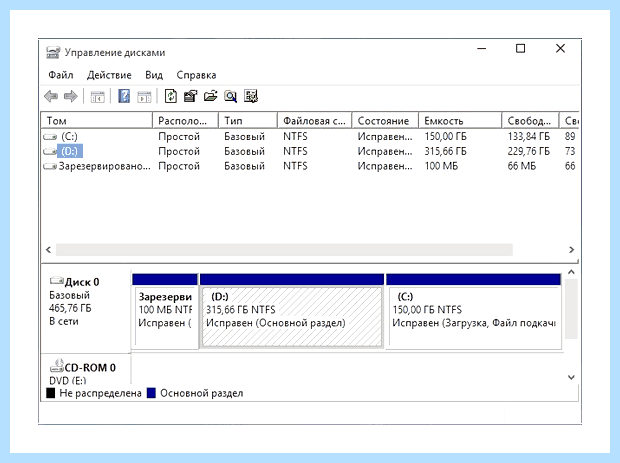The height and width of the screenshot is (463, 620).
Task: Click the volume list horizontal scrollbar thumb
Action: click(284, 249)
